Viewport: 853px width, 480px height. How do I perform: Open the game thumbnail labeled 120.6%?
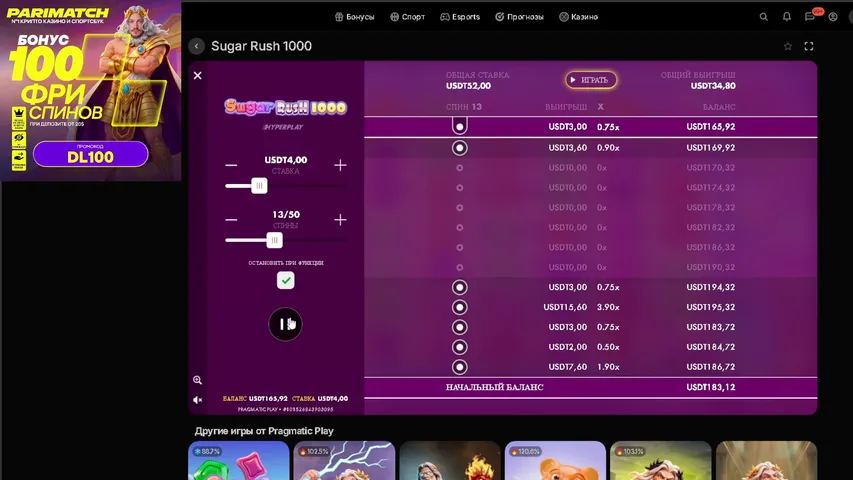point(555,460)
